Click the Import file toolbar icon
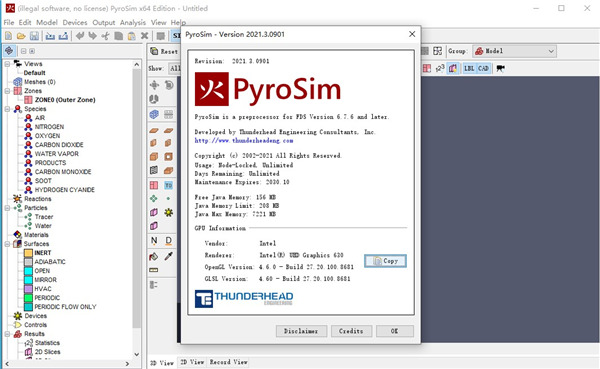The height and width of the screenshot is (369, 600). pyautogui.click(x=50, y=36)
